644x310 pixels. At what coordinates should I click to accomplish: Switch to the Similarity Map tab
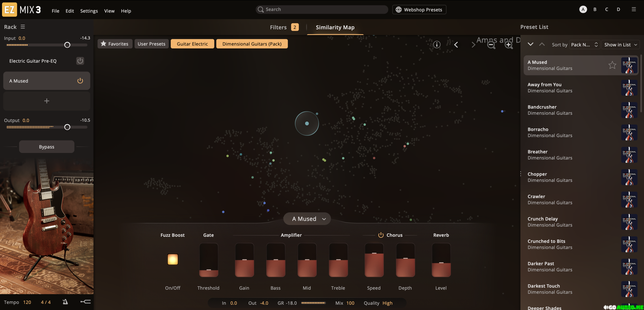(335, 27)
